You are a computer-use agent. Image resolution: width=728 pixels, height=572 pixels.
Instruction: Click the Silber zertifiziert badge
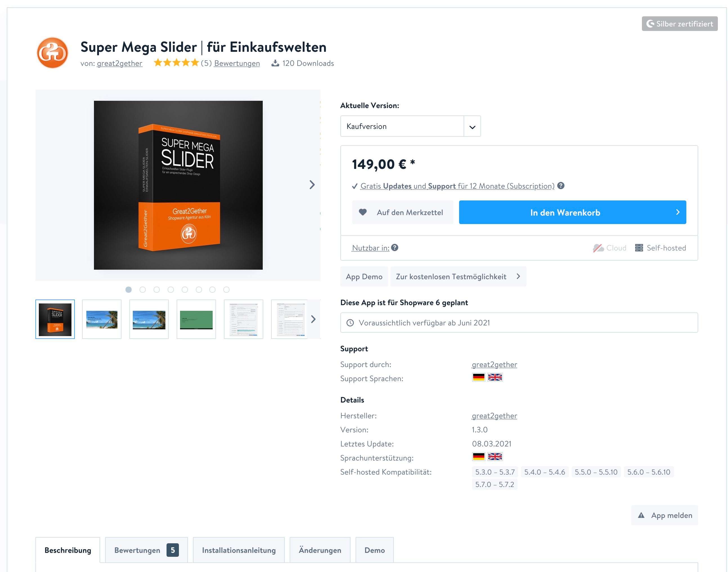tap(679, 24)
